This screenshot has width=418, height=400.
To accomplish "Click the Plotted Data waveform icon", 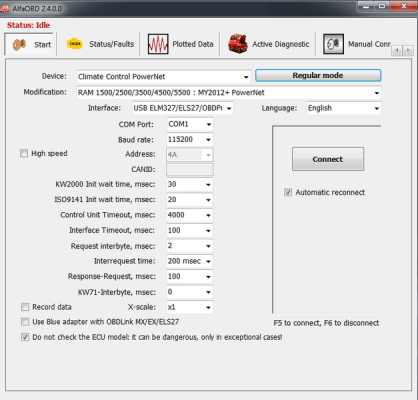I will click(x=158, y=44).
